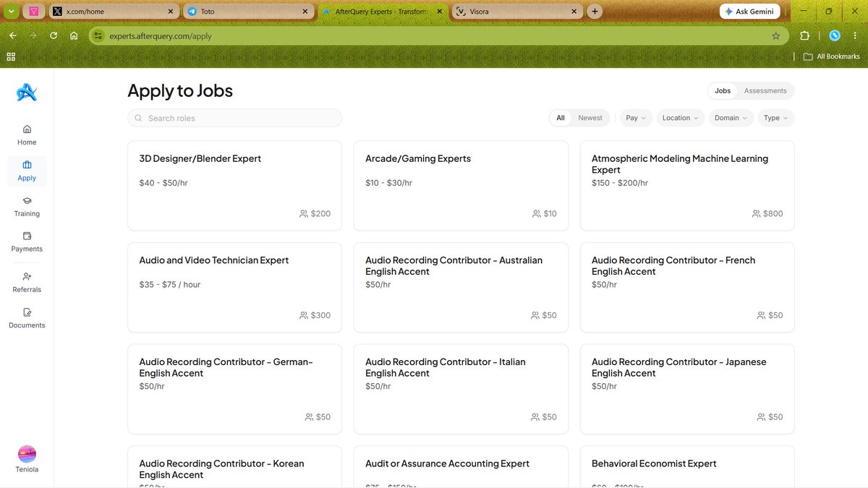Click the referral icon on 3D Designer card

pos(304,214)
